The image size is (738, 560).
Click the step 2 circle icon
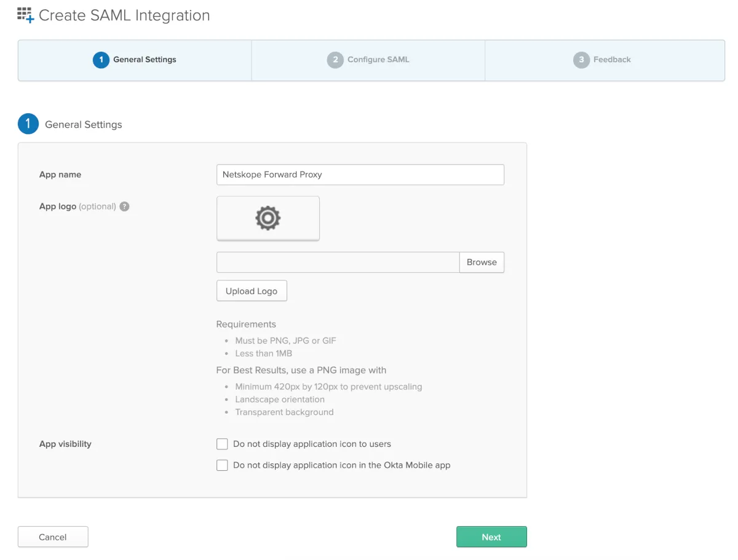(335, 60)
